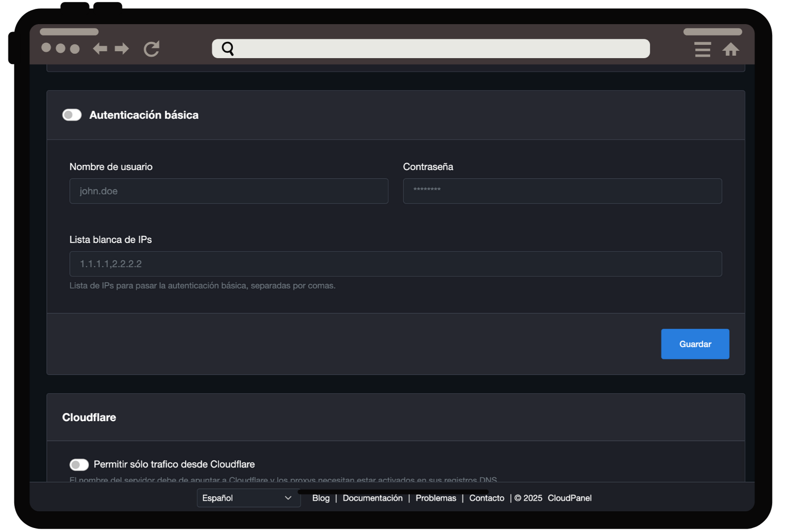The width and height of the screenshot is (788, 532).
Task: Focus the Nombre de usuario field
Action: coord(229,191)
